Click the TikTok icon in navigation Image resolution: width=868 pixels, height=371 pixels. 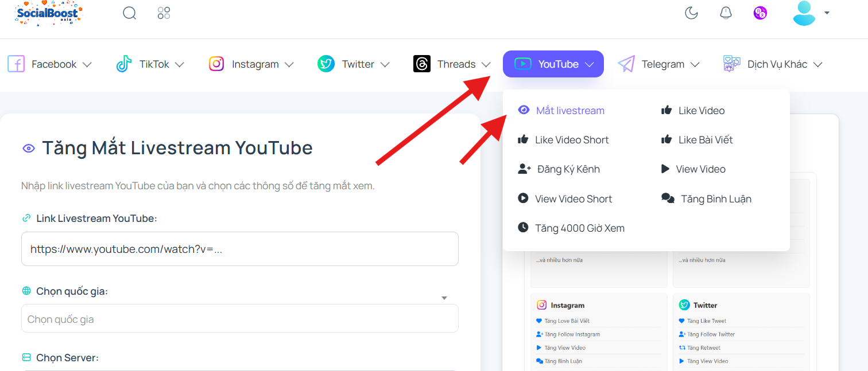[124, 64]
